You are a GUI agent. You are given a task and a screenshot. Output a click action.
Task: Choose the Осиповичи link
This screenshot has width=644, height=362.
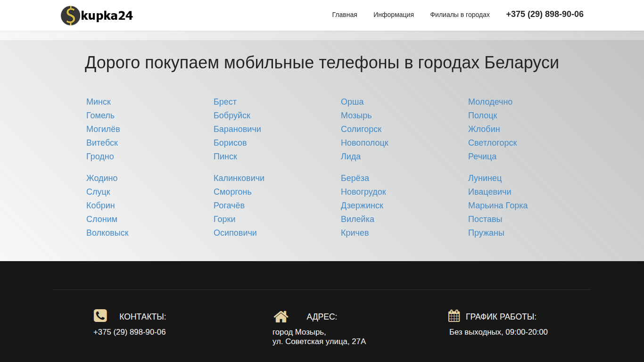pos(235,233)
